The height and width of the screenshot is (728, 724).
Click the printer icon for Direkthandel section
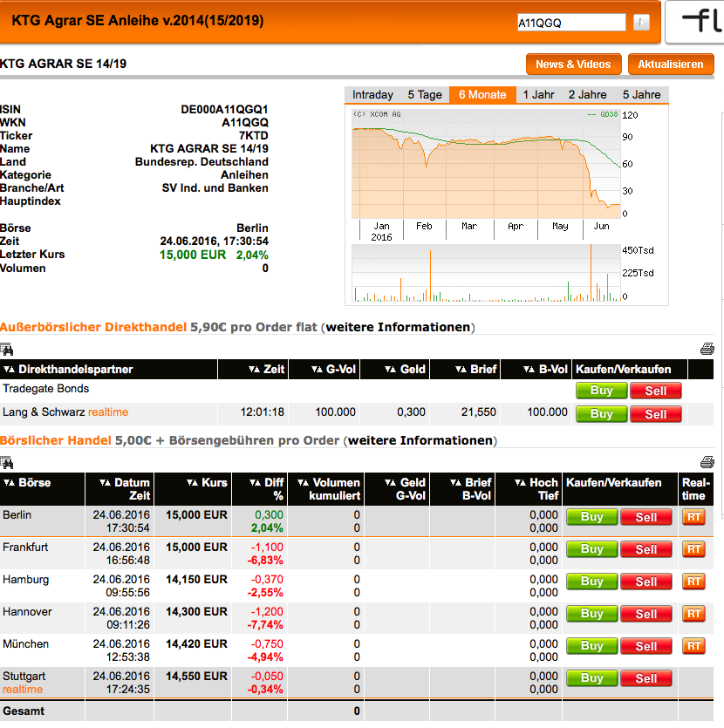(x=707, y=349)
